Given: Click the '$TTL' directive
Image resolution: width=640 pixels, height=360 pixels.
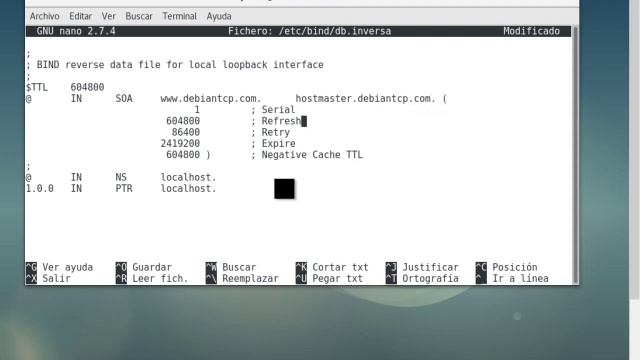Looking at the screenshot, I should coord(37,87).
